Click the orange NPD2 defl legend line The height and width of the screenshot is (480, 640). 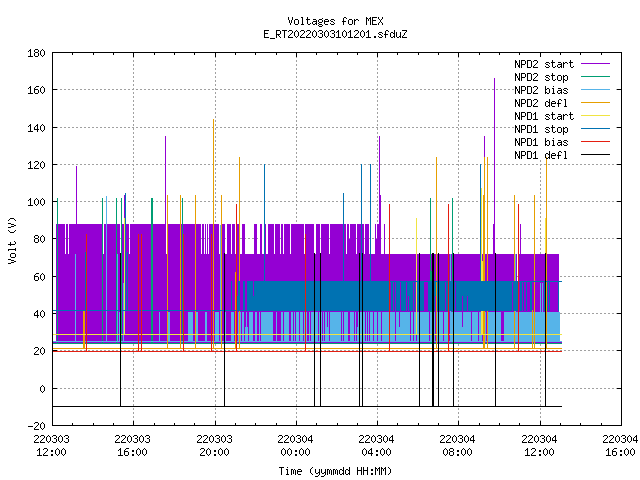tap(595, 103)
